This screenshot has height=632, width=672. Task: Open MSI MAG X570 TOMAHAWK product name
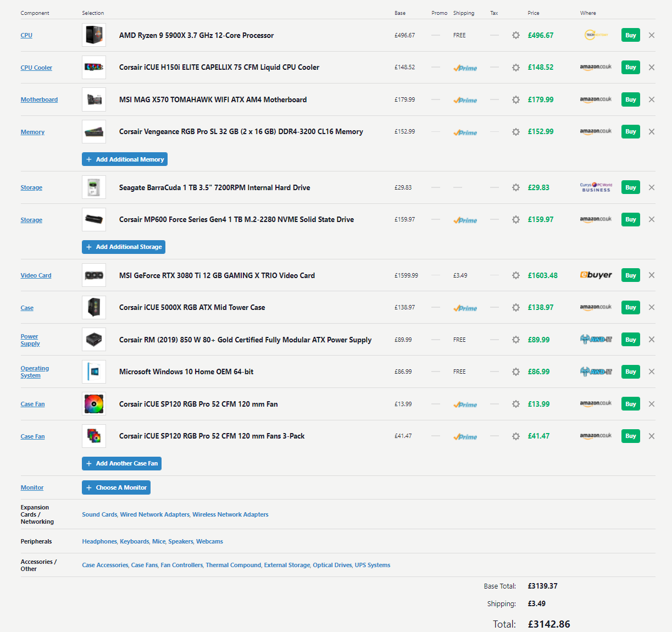coord(213,99)
